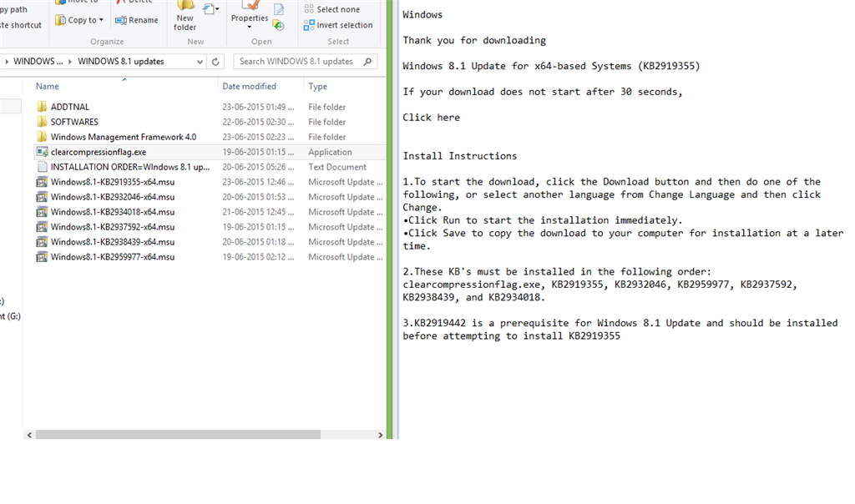This screenshot has height=504, width=855.
Task: Click the file list scroll right arrow
Action: tap(380, 435)
